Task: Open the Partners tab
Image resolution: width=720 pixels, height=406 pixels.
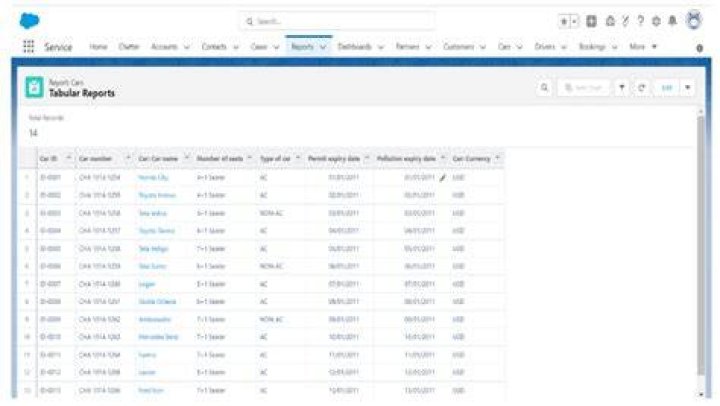Action: pos(407,47)
